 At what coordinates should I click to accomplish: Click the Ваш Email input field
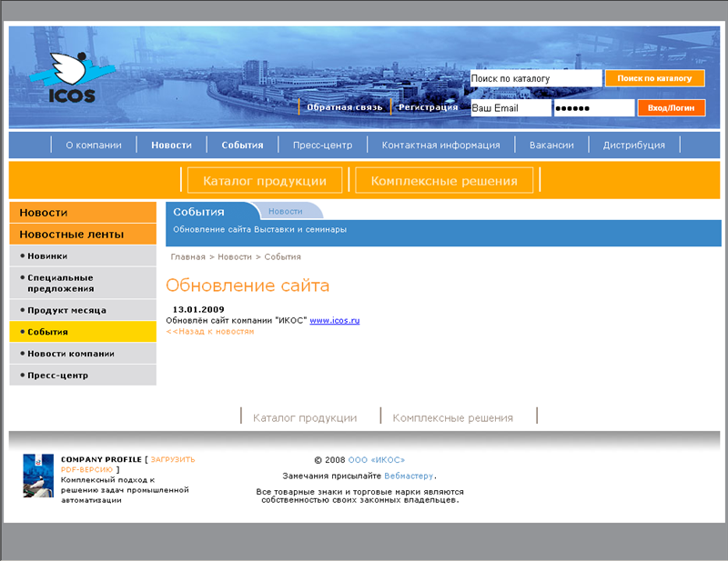(510, 108)
